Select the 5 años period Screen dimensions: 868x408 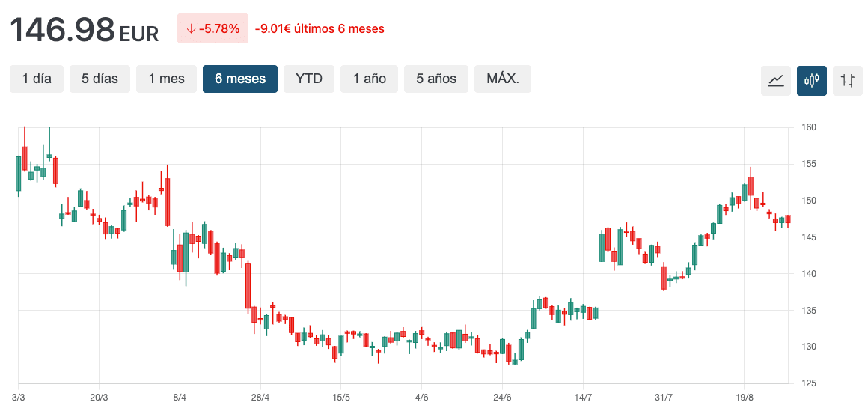coord(436,79)
